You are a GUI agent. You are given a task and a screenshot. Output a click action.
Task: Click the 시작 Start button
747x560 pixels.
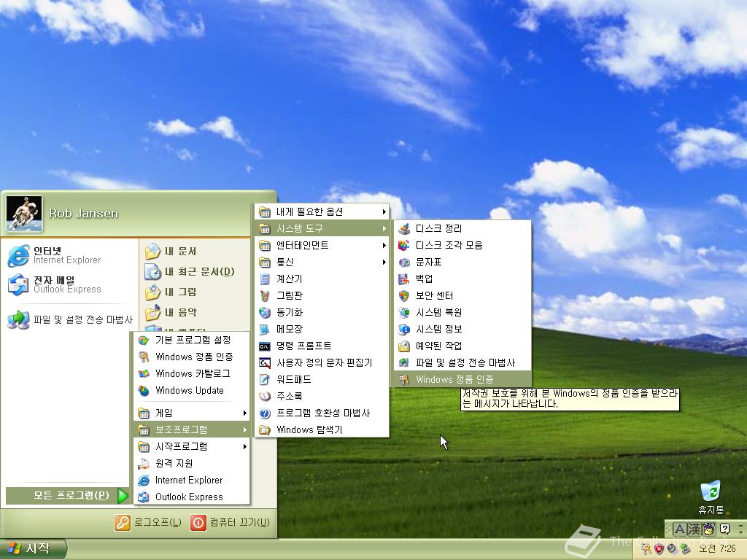(32, 548)
